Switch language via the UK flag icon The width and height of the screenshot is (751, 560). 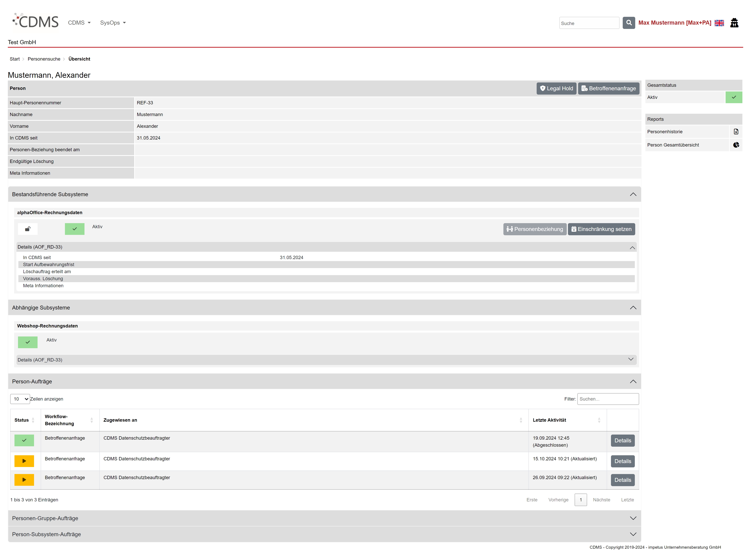tap(719, 23)
